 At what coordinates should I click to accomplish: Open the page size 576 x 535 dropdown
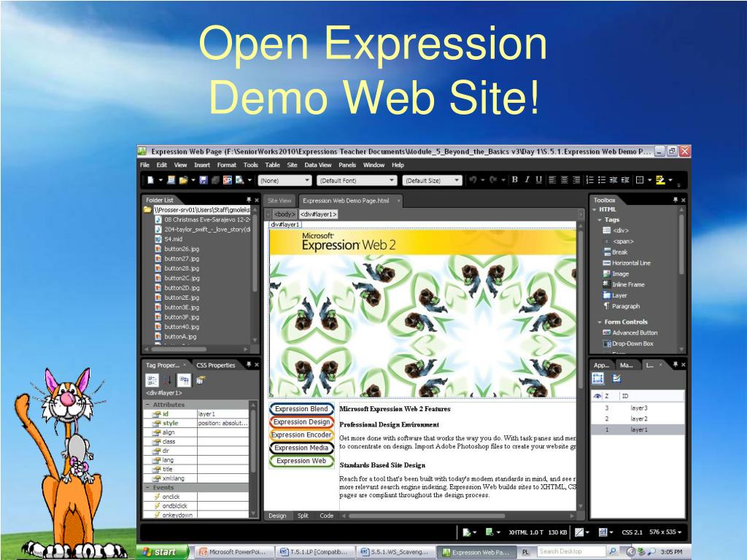tap(665, 532)
